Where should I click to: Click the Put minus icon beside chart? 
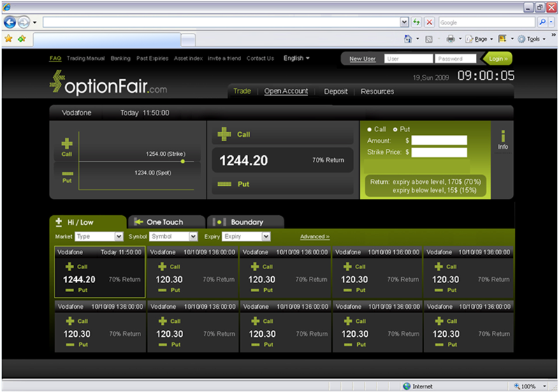click(x=67, y=173)
